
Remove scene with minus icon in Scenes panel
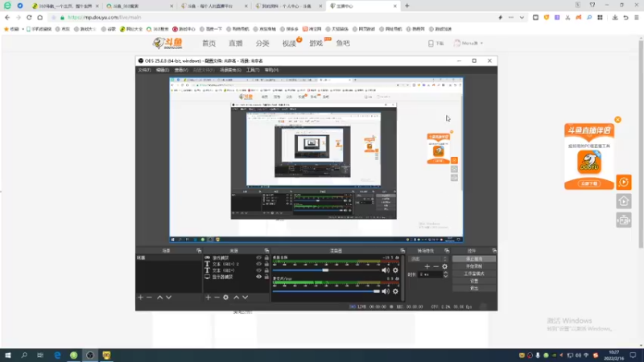[149, 297]
